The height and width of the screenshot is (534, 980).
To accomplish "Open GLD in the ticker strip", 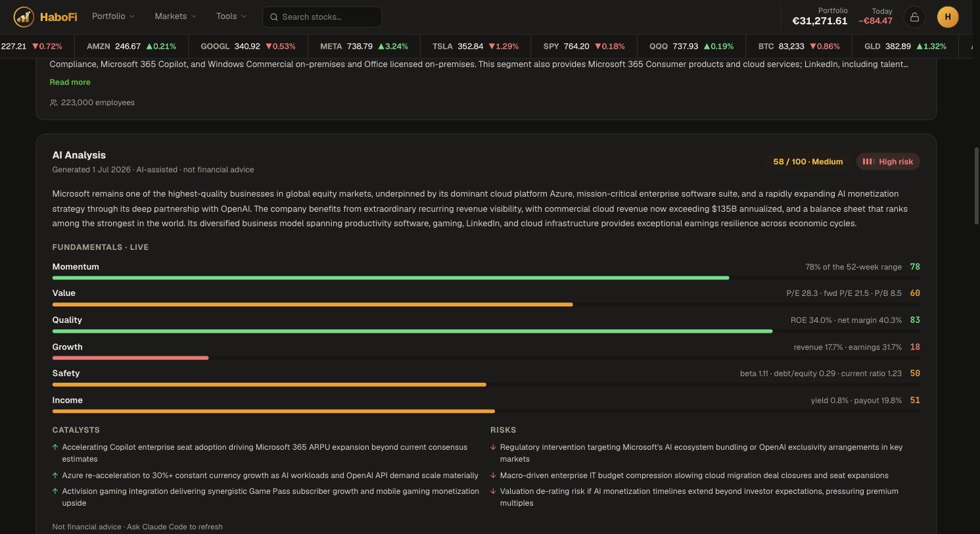I will coord(906,47).
